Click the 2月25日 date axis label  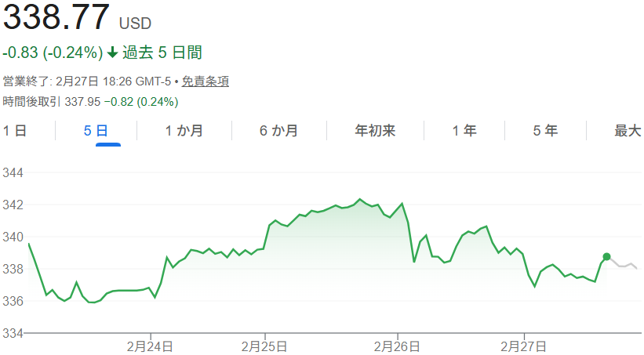264,346
